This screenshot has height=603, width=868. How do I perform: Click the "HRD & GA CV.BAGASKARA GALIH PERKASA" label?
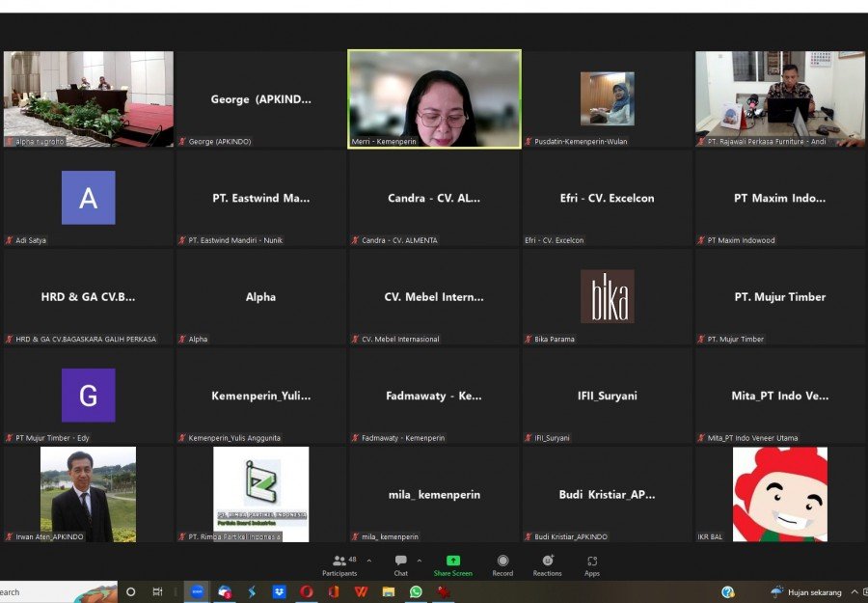86,339
